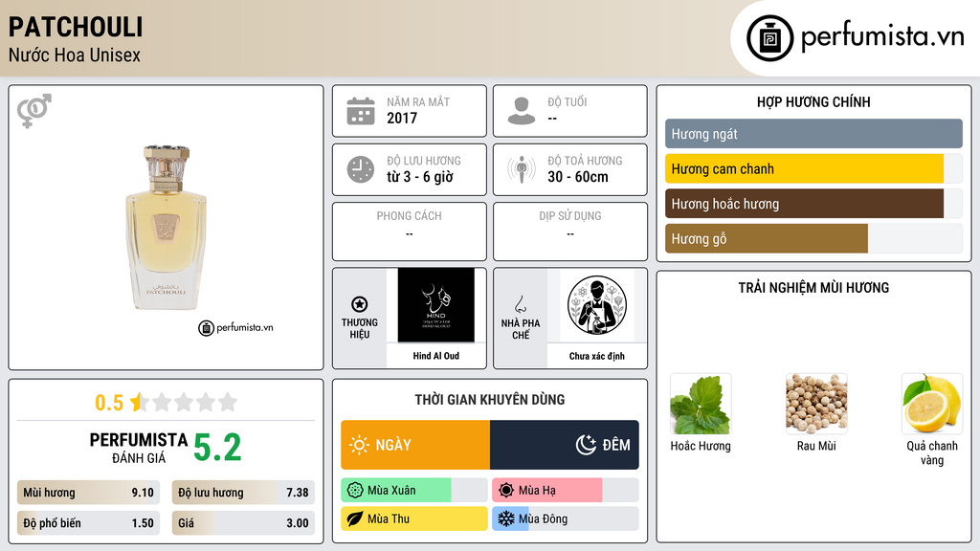Viewport: 980px width, 551px height.
Task: Click the Chưa xác định perfumer label
Action: point(597,356)
